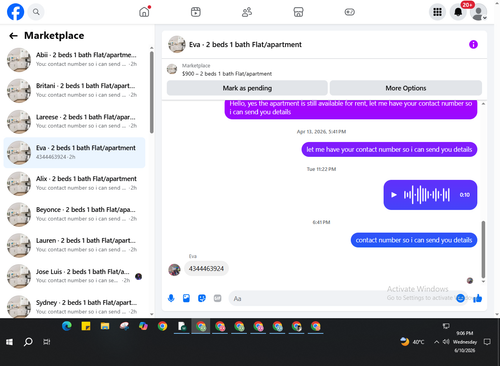
Task: Open the $900 Marketplace listing link
Action: (x=227, y=74)
